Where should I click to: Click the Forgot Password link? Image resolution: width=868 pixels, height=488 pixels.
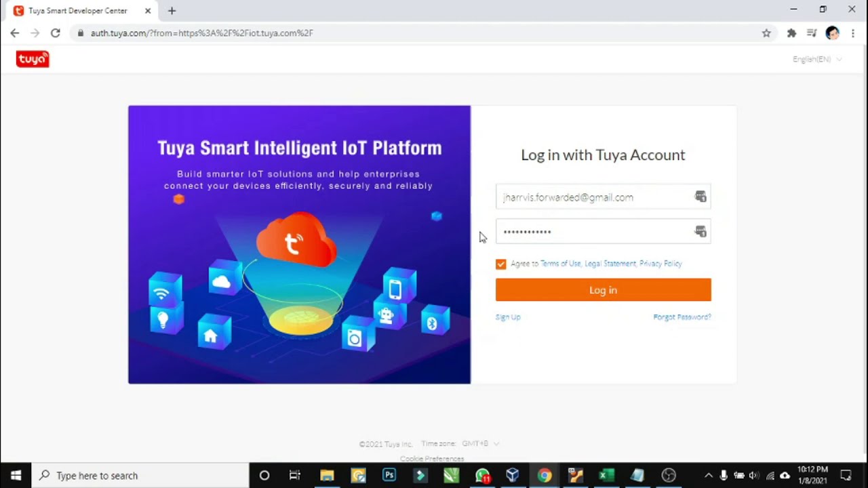[682, 317]
